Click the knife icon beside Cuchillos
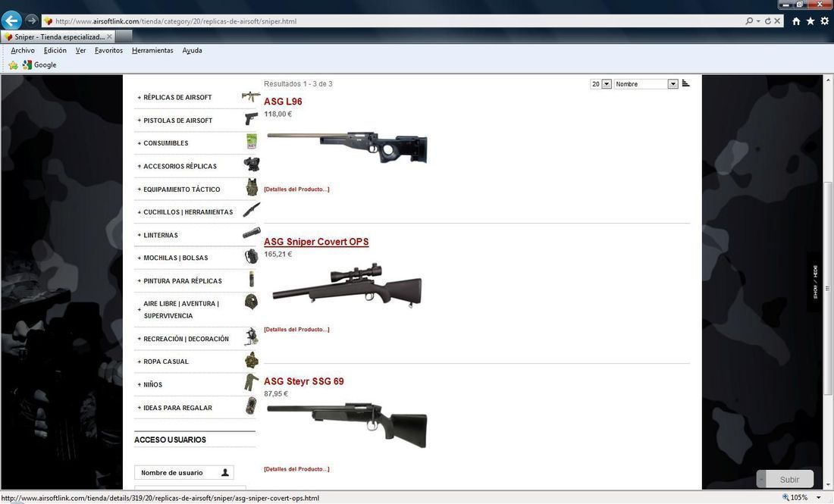 [252, 210]
